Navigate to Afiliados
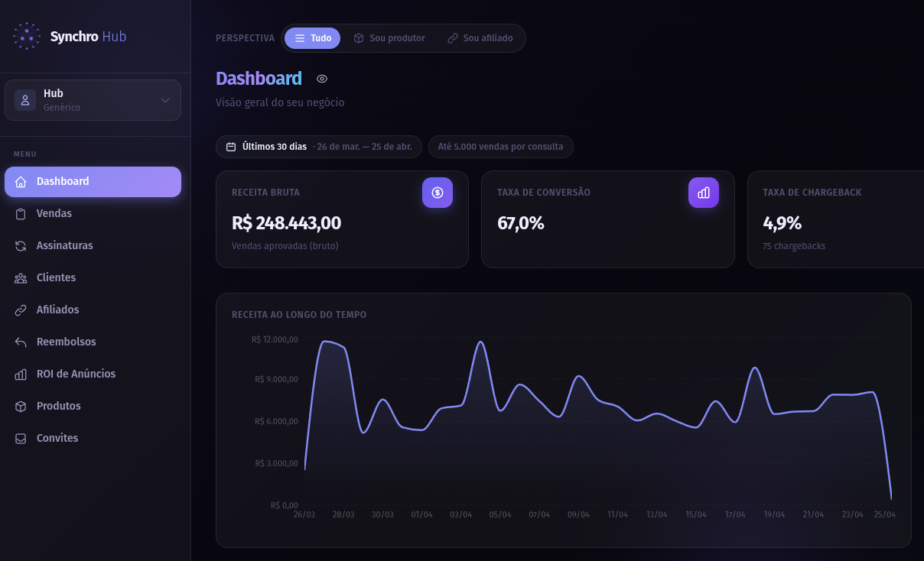 (93, 310)
